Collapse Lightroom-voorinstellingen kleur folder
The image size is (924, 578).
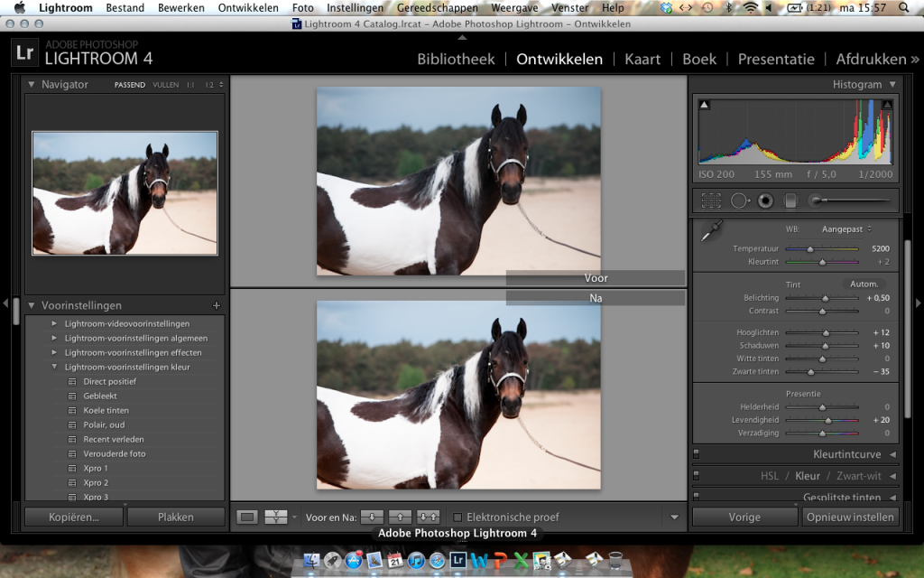[x=54, y=367]
